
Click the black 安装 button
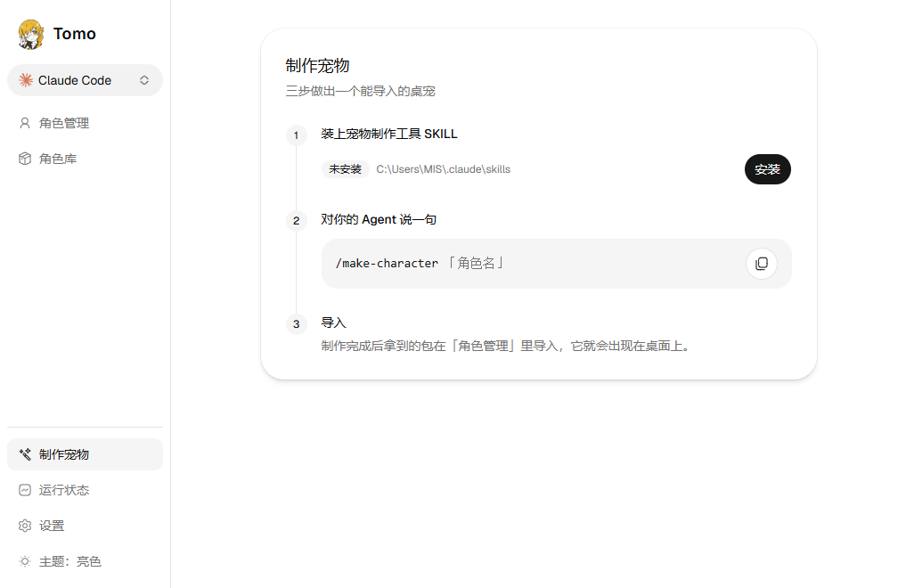click(x=767, y=169)
